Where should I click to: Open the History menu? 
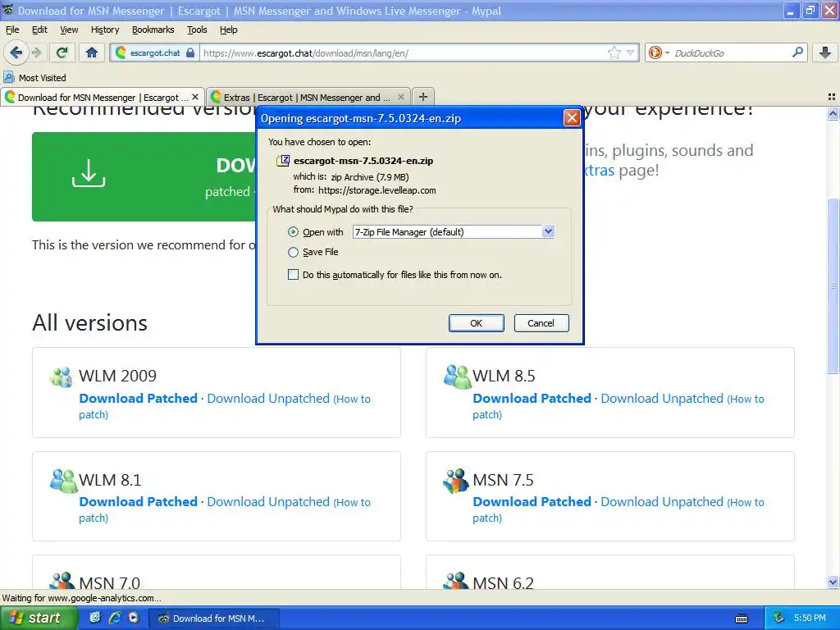click(105, 30)
